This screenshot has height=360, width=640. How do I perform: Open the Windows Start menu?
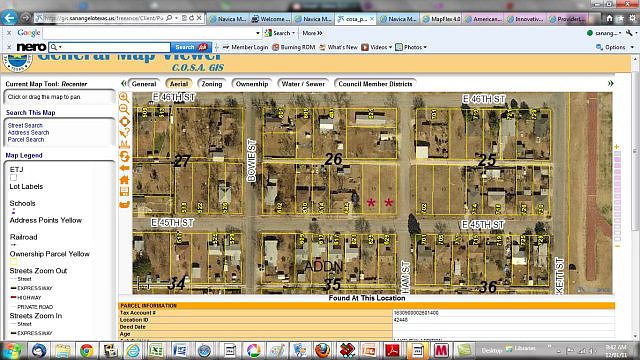click(x=13, y=351)
